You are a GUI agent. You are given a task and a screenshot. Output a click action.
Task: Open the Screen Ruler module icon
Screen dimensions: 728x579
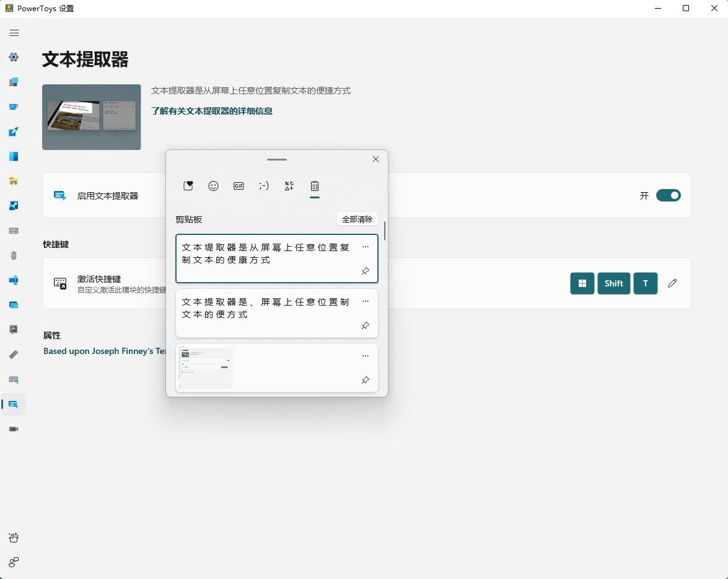click(x=14, y=355)
